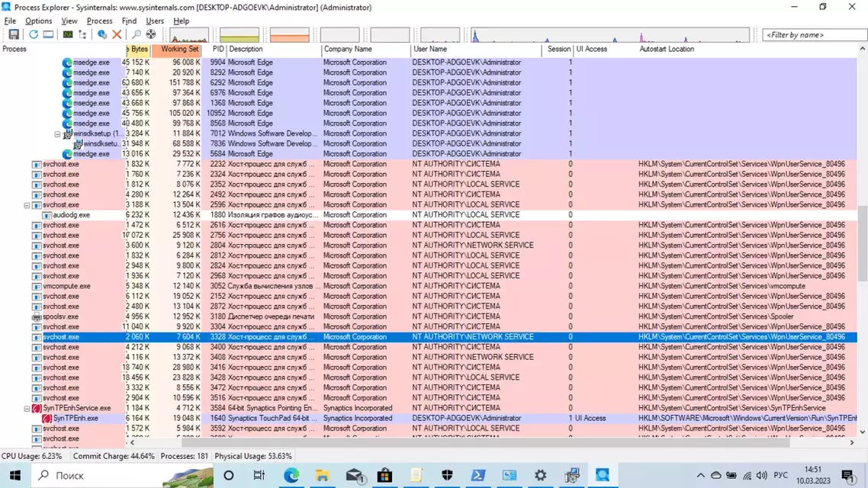Select the winsdksetup row with PID 7012
The width and height of the screenshot is (868, 488).
pyautogui.click(x=429, y=134)
